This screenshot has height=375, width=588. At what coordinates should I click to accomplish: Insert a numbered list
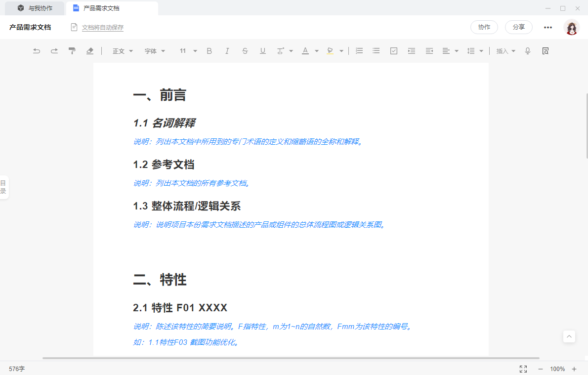click(x=359, y=51)
